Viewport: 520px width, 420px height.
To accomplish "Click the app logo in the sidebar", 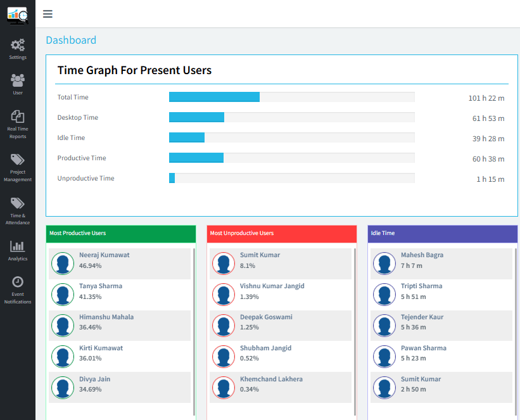I will point(18,15).
